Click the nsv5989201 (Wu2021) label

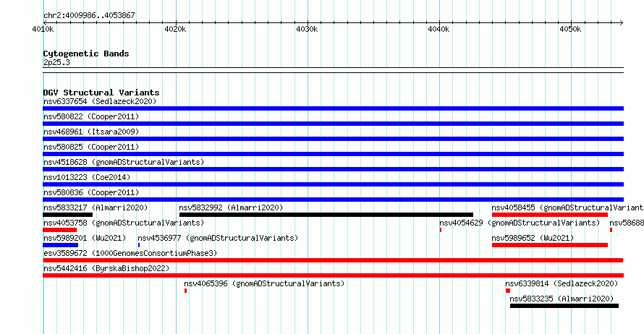[x=85, y=238]
